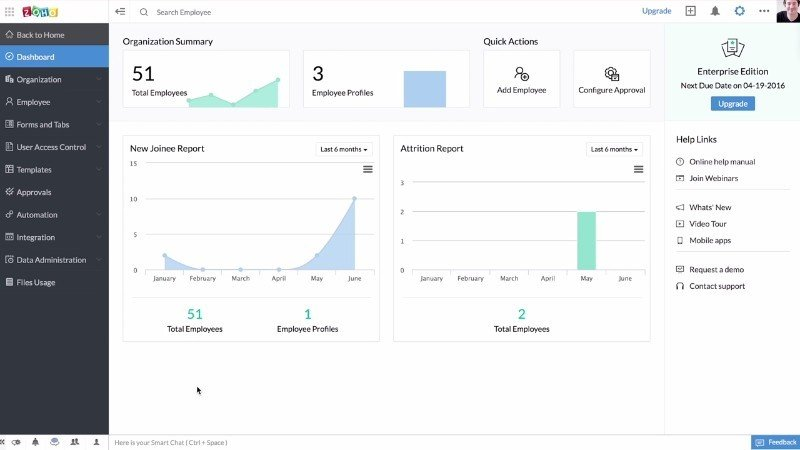Screen dimensions: 800x450
Task: Open the settings gear icon
Action: [739, 11]
